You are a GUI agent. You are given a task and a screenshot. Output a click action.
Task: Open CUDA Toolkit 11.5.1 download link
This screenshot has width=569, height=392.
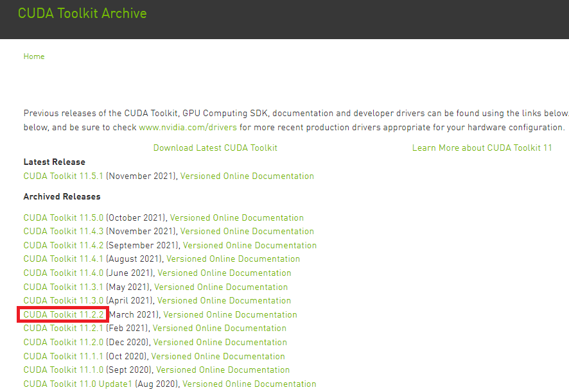[x=63, y=176]
